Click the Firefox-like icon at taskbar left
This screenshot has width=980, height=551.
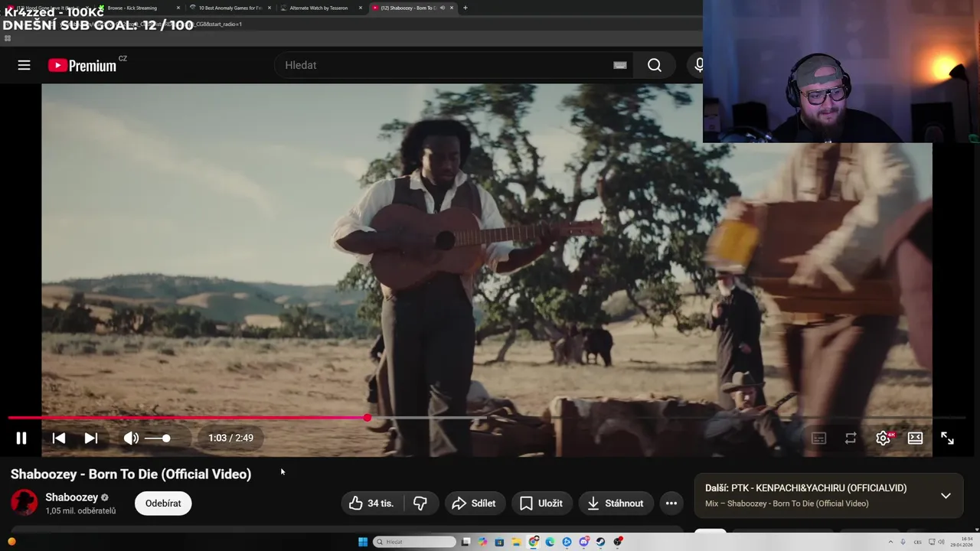(x=11, y=542)
